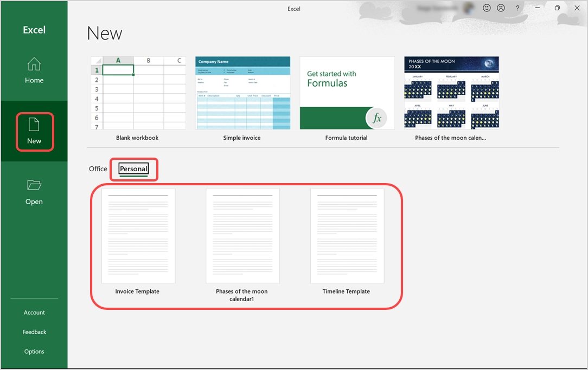Restore down the Excel window
This screenshot has width=588, height=370.
pos(557,8)
